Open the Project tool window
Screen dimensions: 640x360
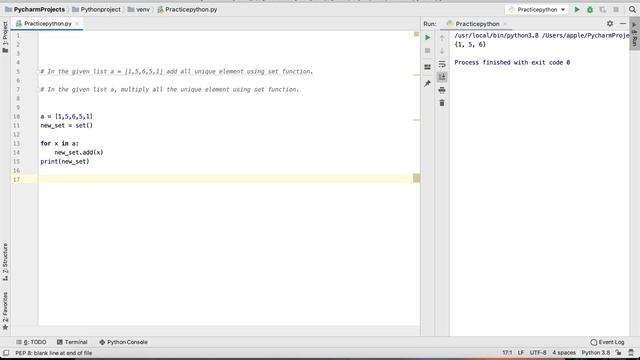5,37
